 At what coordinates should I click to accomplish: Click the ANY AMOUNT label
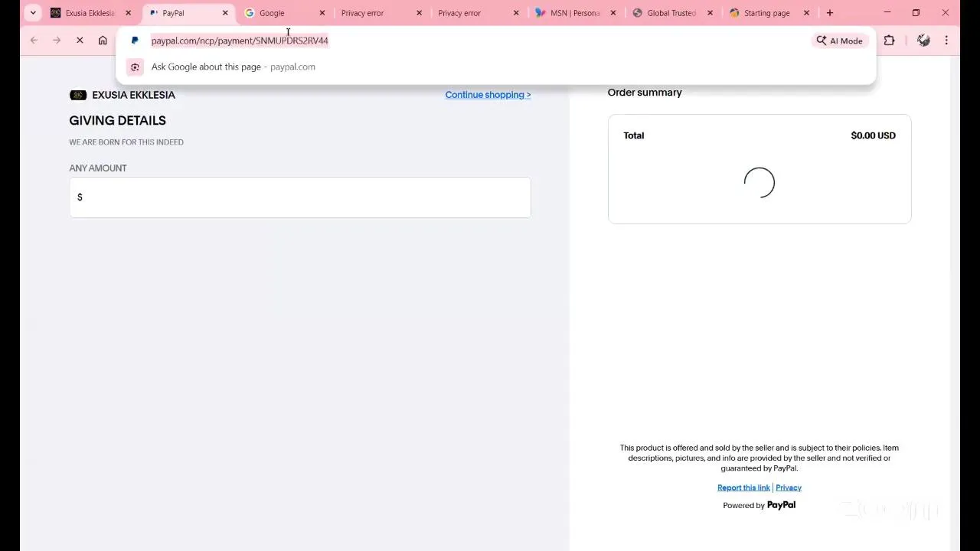coord(98,168)
